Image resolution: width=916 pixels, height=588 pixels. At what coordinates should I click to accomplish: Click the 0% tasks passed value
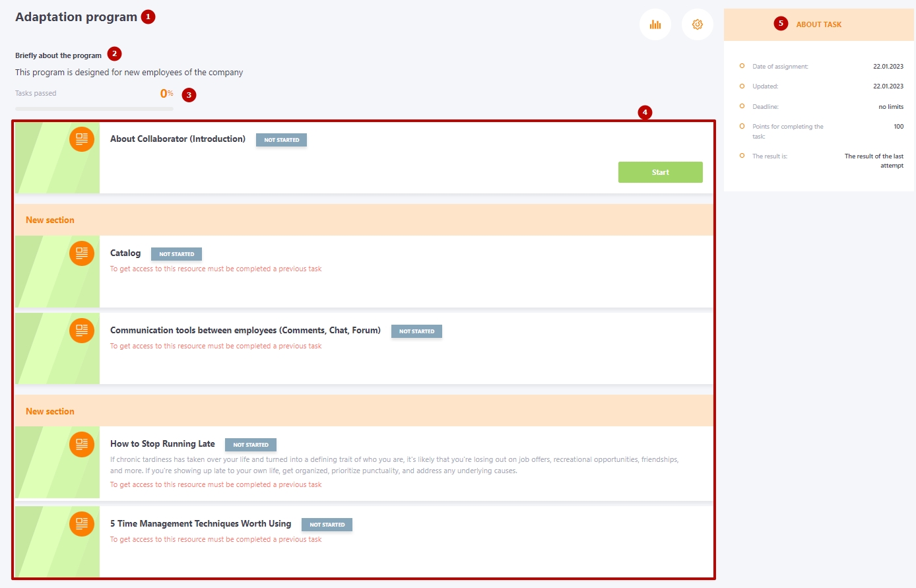click(x=167, y=94)
